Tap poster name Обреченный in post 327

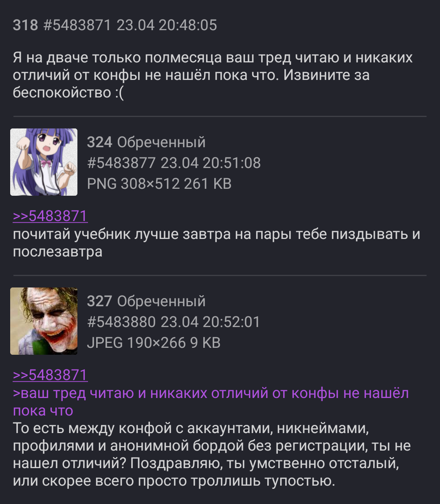(161, 301)
